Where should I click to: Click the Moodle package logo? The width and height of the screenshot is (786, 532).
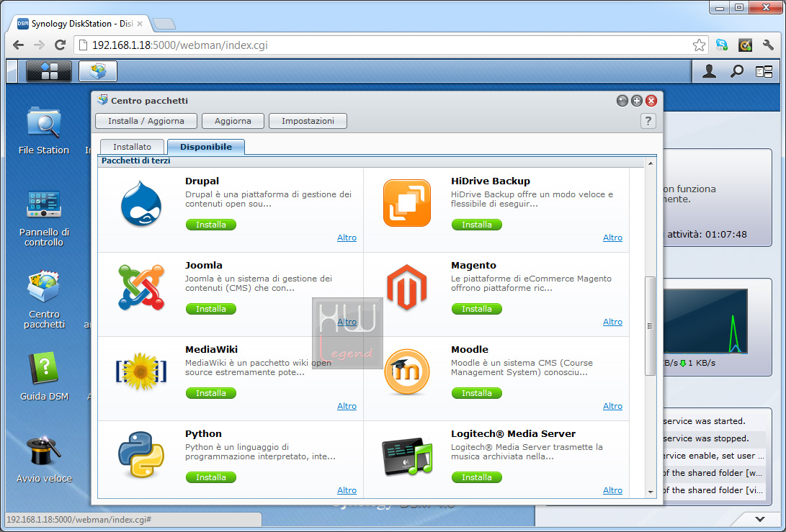[x=407, y=372]
